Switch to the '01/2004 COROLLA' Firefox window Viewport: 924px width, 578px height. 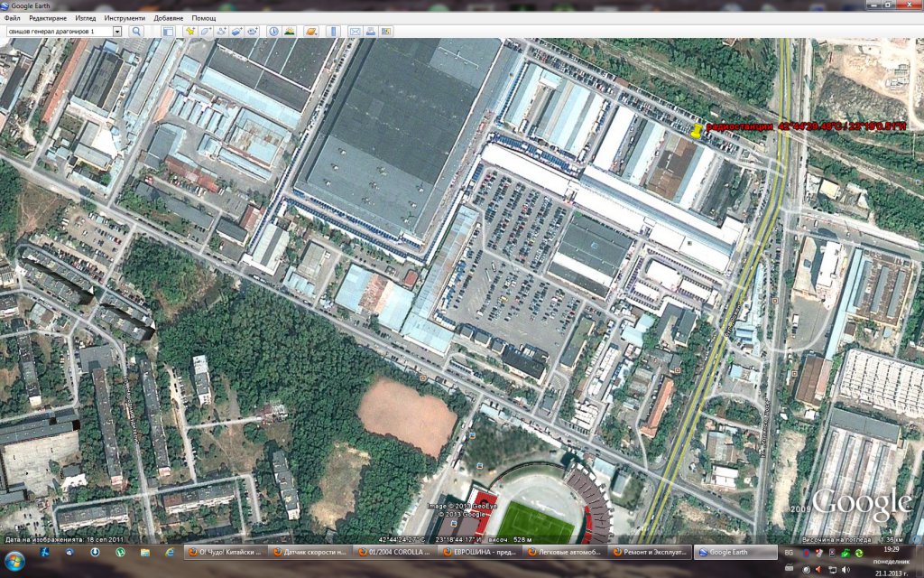click(395, 552)
